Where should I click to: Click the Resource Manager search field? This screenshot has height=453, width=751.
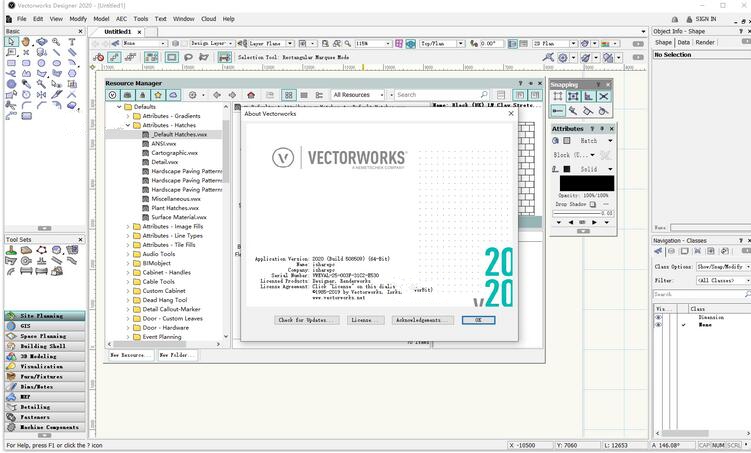click(437, 95)
